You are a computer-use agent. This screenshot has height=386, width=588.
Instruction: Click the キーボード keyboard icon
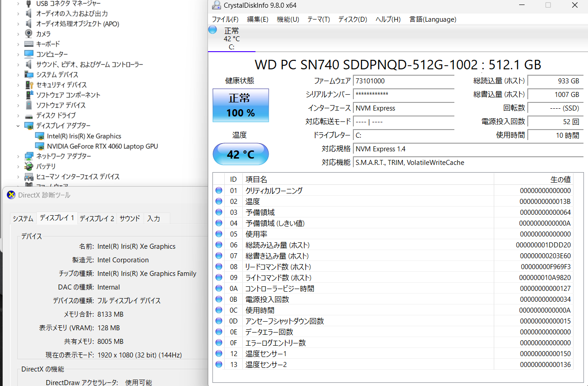coord(29,44)
